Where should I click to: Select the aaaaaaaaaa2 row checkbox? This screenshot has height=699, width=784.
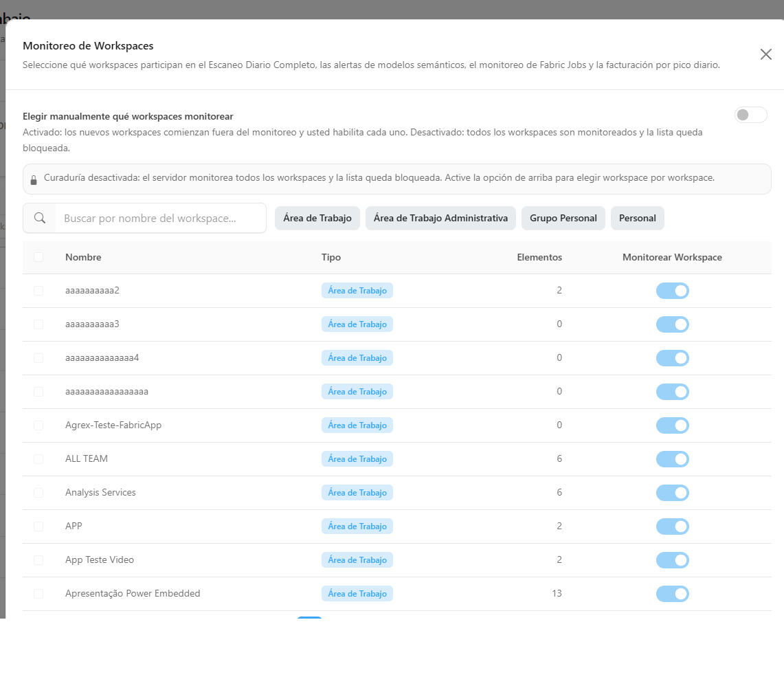38,291
